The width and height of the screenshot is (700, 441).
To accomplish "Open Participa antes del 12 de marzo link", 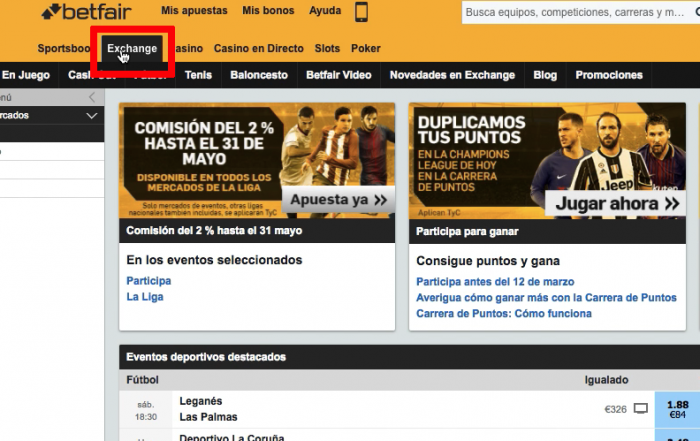I will [495, 282].
